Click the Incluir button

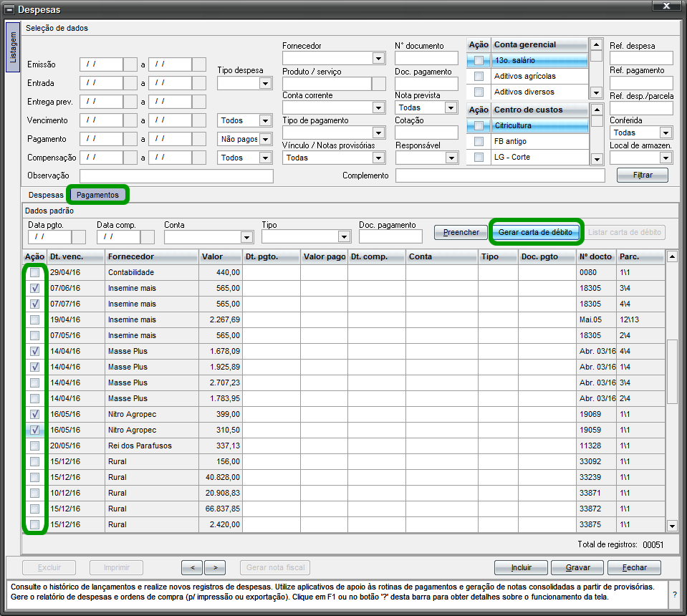pyautogui.click(x=521, y=568)
